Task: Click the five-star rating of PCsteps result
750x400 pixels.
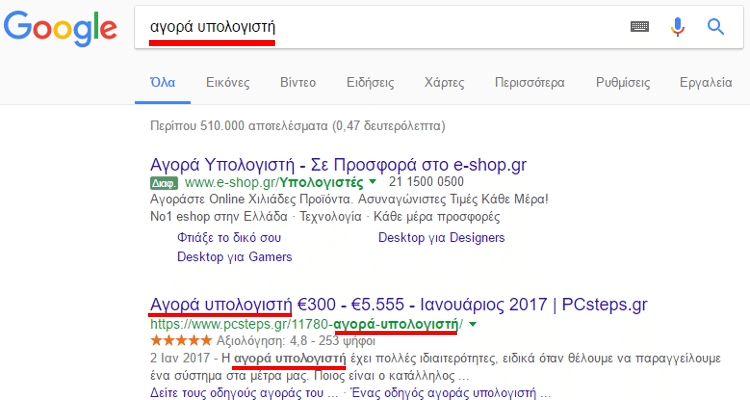Action: coord(181,341)
